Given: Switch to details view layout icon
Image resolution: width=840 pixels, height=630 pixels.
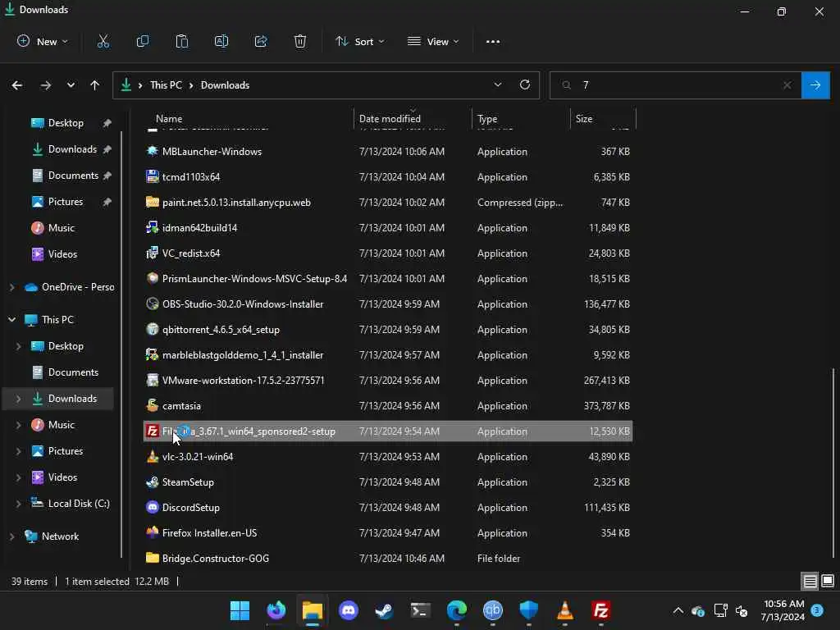Looking at the screenshot, I should click(810, 581).
